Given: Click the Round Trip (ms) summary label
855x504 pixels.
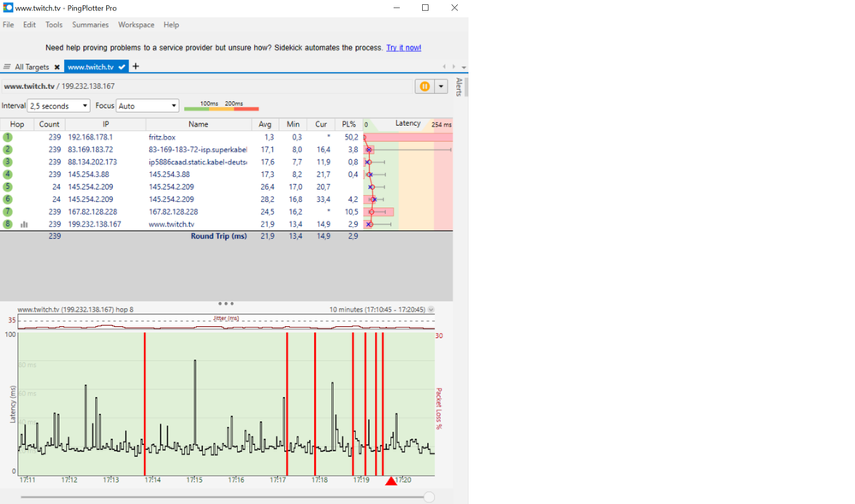Looking at the screenshot, I should point(218,236).
